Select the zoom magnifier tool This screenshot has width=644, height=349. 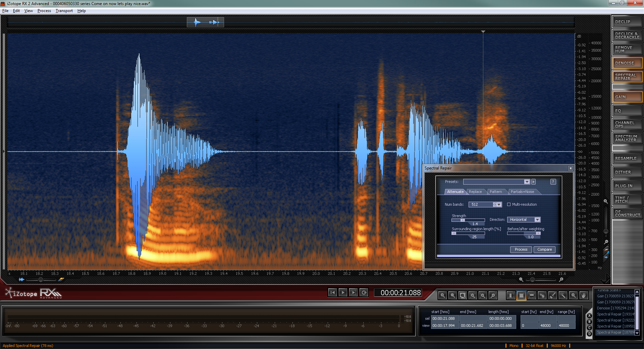point(573,295)
